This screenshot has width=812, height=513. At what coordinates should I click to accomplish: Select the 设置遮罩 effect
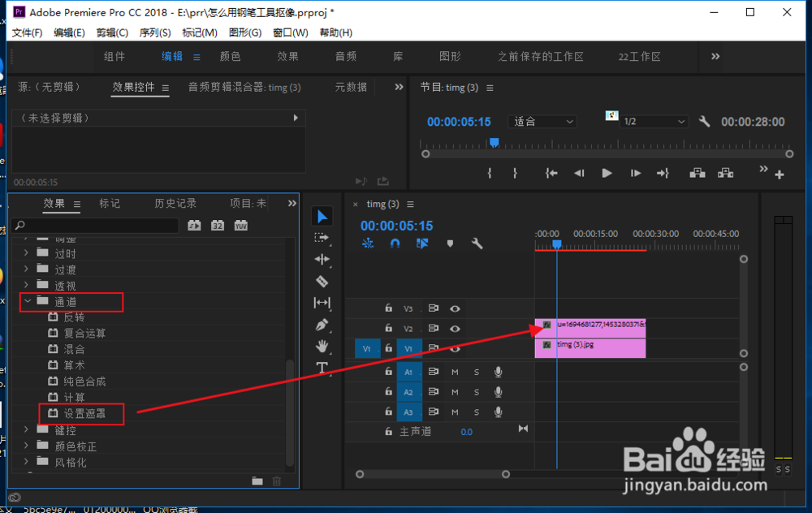(x=84, y=414)
